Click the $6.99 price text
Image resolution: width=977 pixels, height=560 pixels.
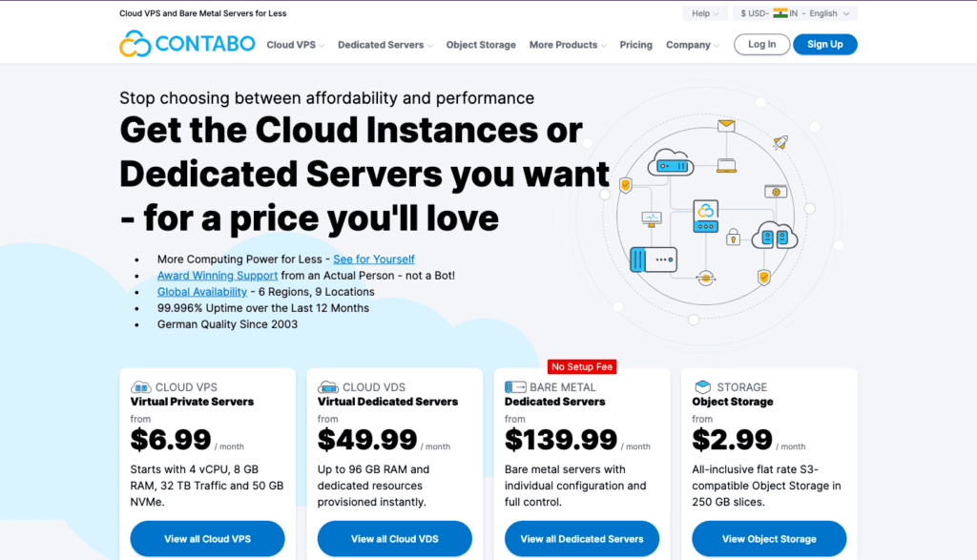click(171, 440)
